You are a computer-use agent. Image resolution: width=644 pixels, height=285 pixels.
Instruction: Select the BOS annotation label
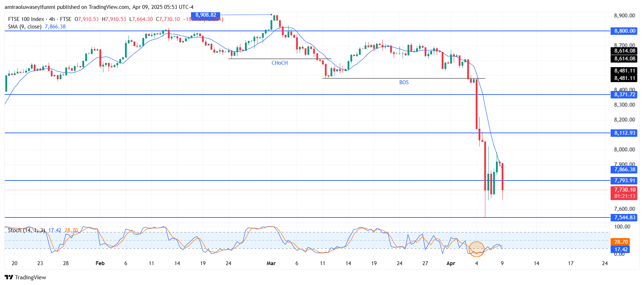click(x=404, y=82)
